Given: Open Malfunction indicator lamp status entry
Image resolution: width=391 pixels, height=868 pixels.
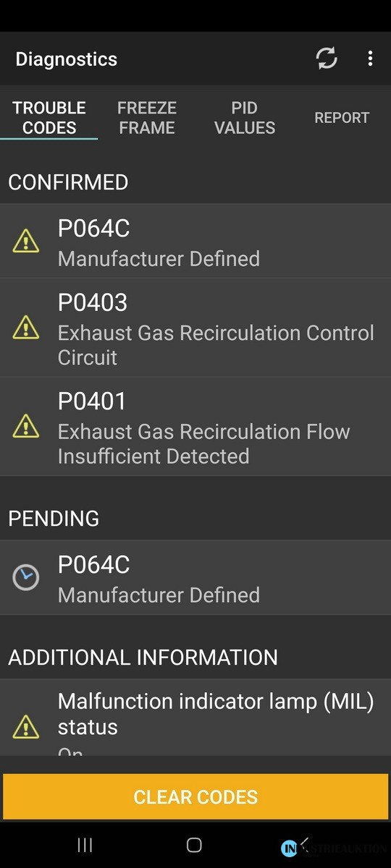Looking at the screenshot, I should coord(195,718).
